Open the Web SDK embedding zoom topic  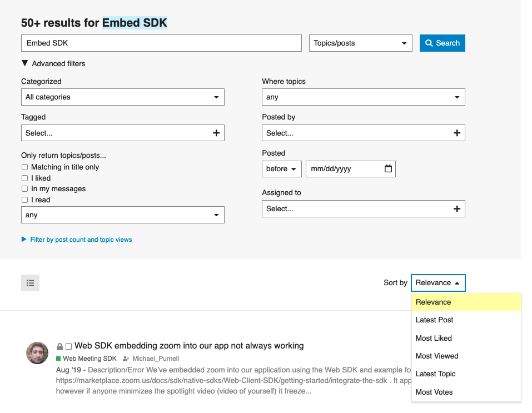point(189,346)
